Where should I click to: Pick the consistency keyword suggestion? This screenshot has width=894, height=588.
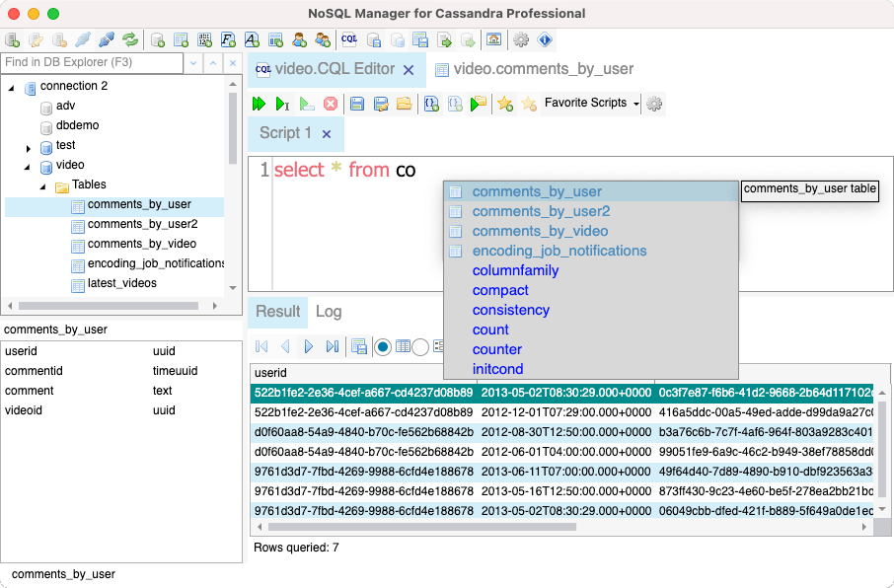point(510,310)
